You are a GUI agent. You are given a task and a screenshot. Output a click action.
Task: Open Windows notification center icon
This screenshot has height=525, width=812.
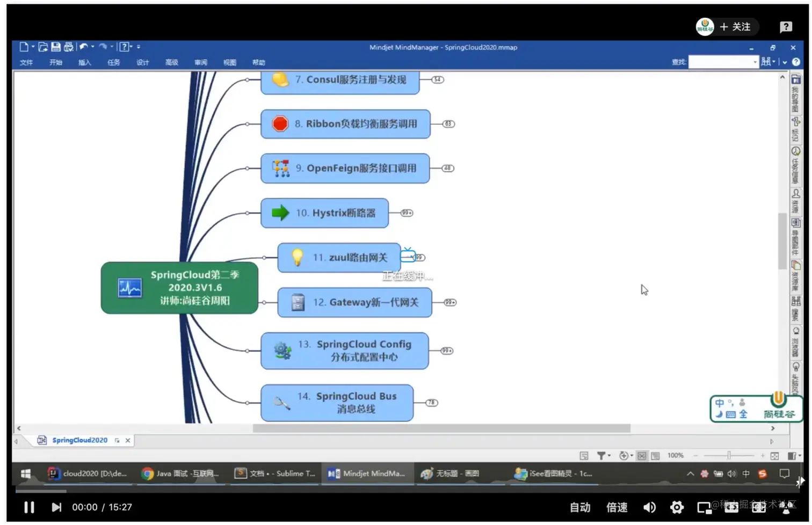click(785, 473)
